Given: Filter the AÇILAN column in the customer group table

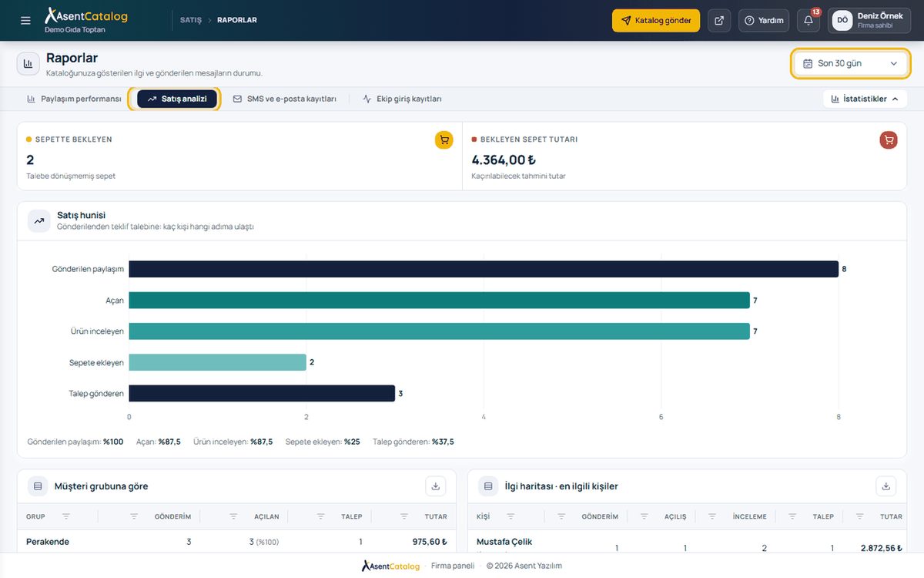Looking at the screenshot, I should click(x=234, y=516).
